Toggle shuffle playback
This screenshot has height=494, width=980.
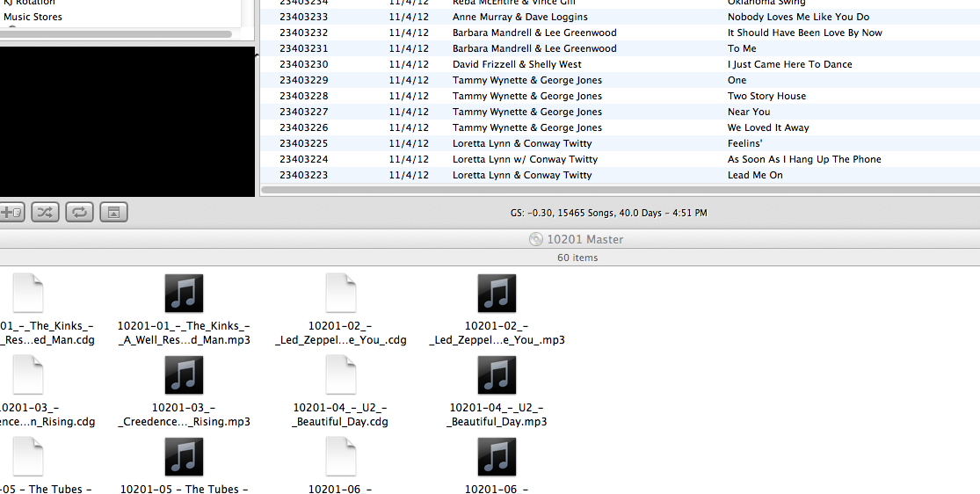pos(45,212)
